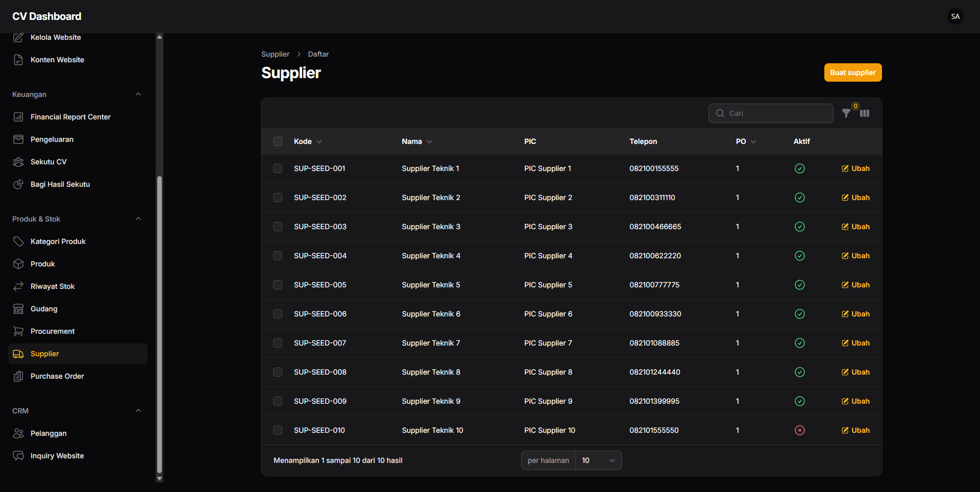Check the SUP-SEED-001 row checkbox
980x492 pixels.
click(x=278, y=168)
